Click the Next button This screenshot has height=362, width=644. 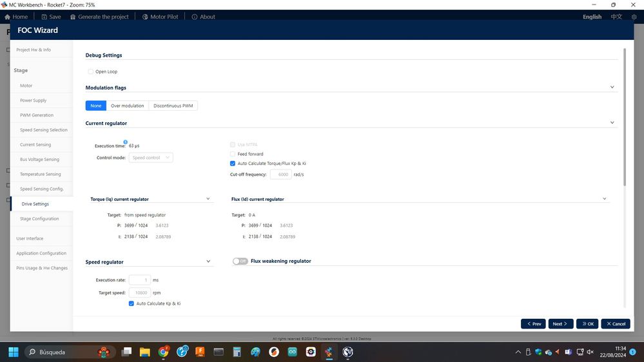(561, 324)
